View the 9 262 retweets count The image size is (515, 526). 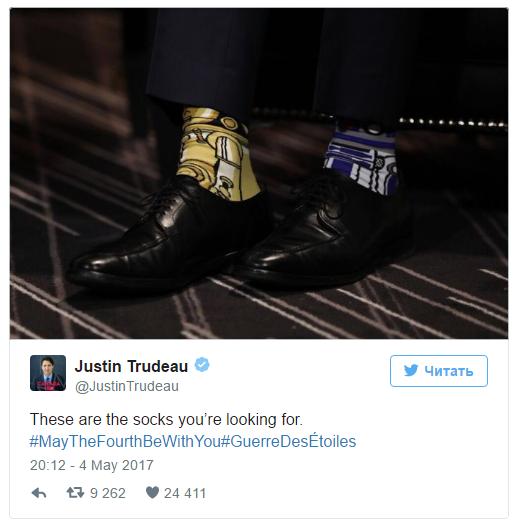click(x=108, y=493)
